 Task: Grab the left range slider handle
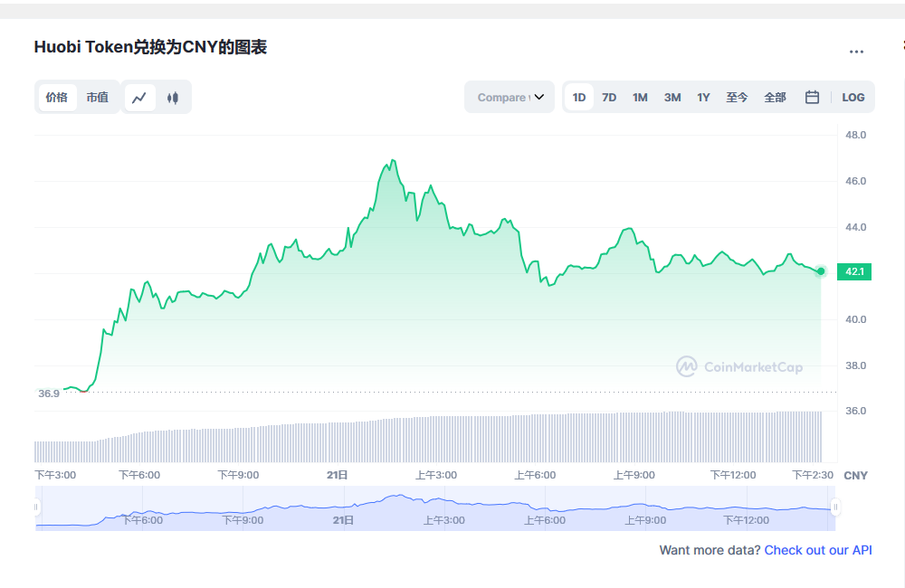point(36,507)
